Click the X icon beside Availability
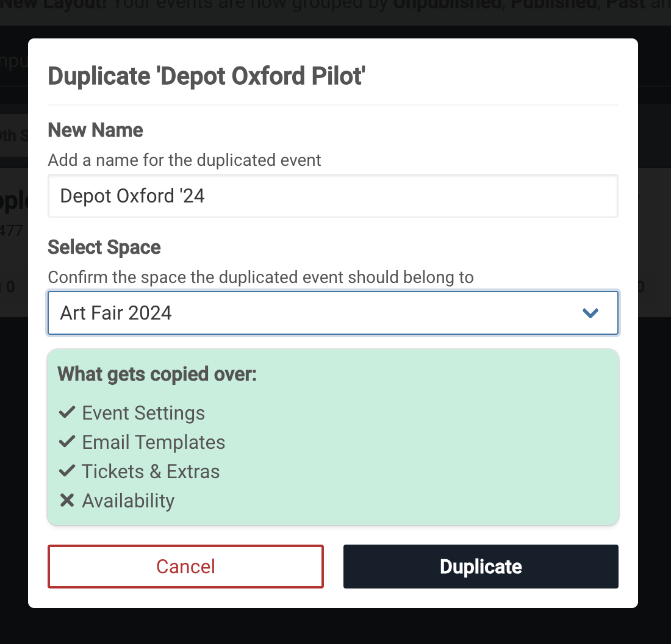This screenshot has height=644, width=671. [x=66, y=501]
